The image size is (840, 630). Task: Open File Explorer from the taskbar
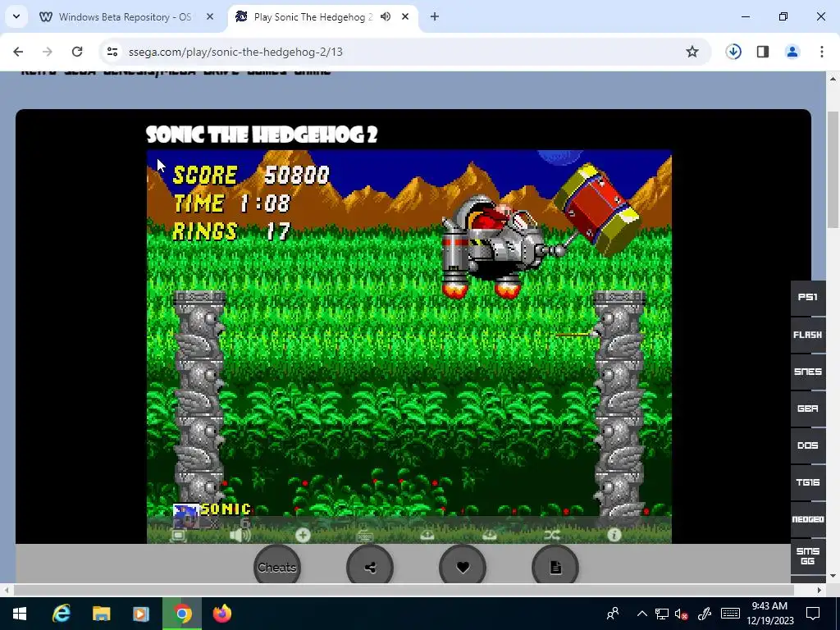pos(101,614)
